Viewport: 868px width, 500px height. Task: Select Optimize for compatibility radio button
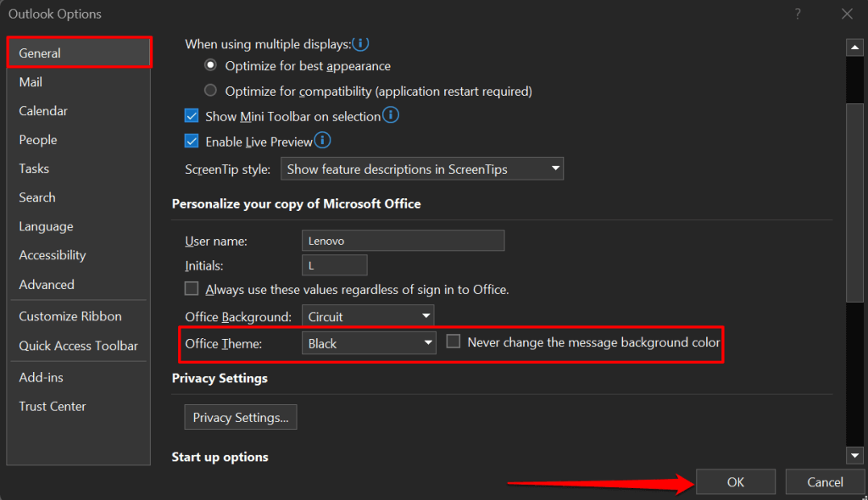tap(210, 91)
